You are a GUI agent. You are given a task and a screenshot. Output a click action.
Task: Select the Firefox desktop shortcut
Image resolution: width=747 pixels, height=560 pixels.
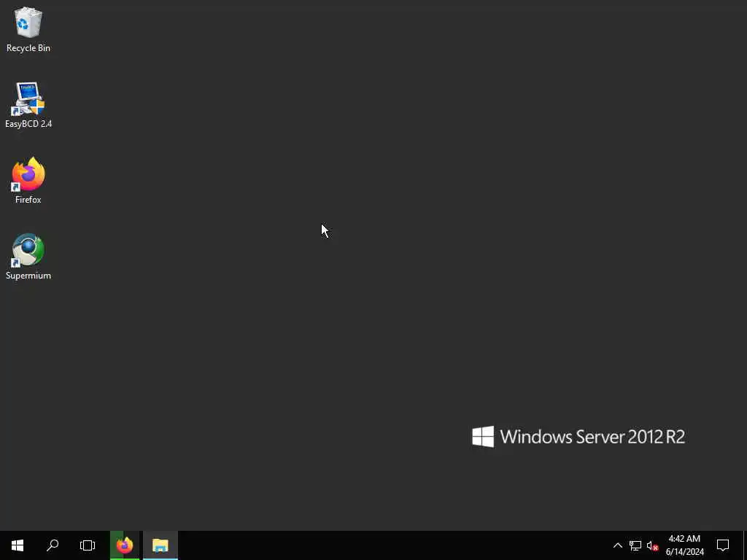tap(28, 181)
